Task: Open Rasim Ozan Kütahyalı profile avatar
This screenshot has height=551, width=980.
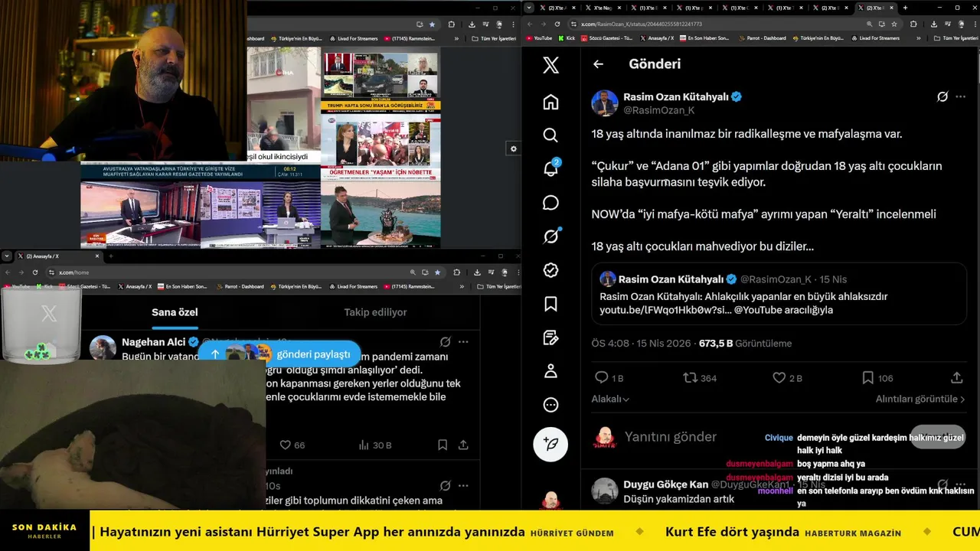Action: (605, 103)
